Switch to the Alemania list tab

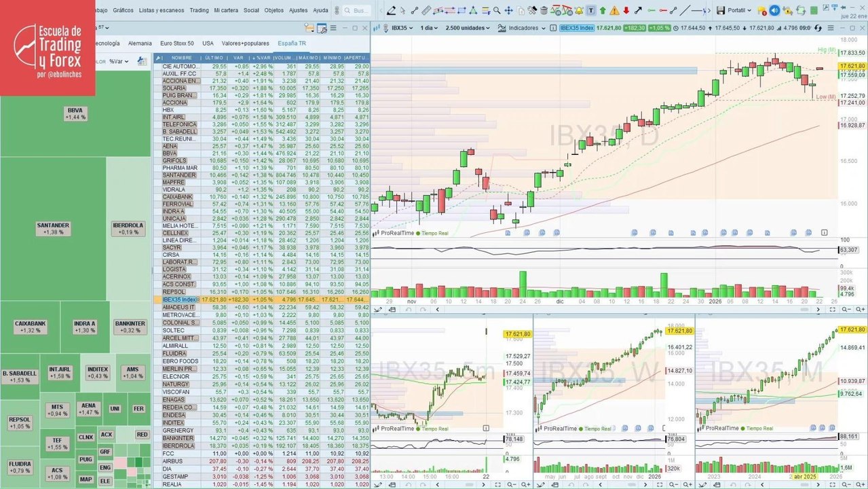[x=140, y=43]
